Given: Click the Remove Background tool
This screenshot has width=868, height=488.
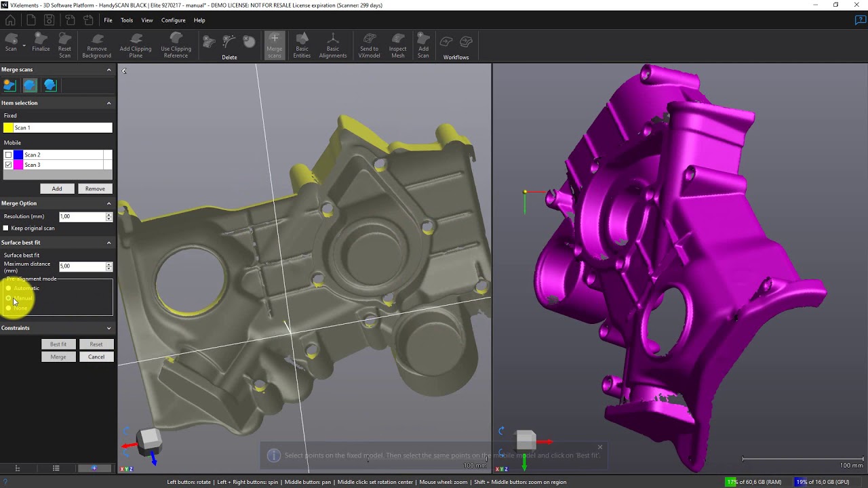Looking at the screenshot, I should 96,43.
